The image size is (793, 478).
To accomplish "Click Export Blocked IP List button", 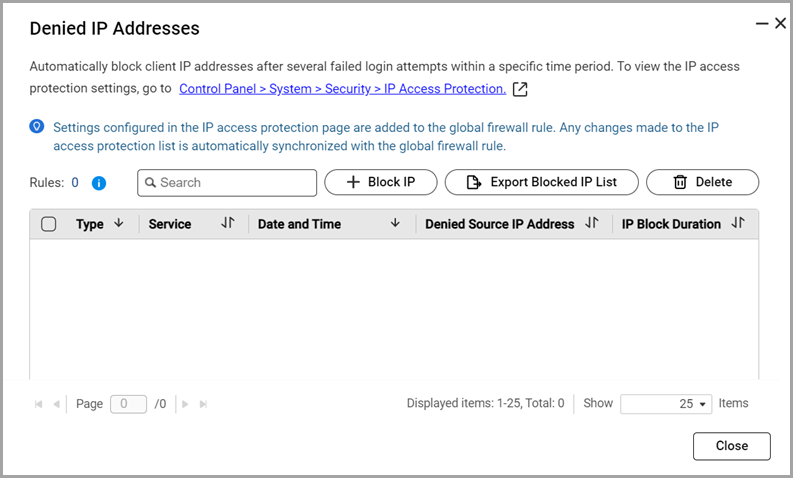I will 541,182.
